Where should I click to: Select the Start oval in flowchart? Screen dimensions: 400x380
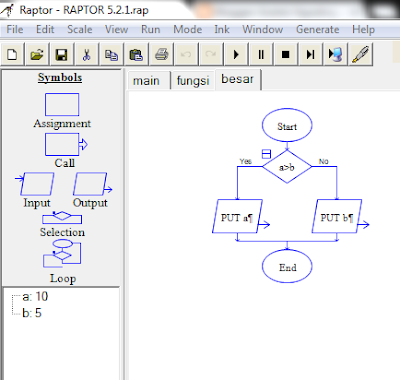tap(287, 126)
